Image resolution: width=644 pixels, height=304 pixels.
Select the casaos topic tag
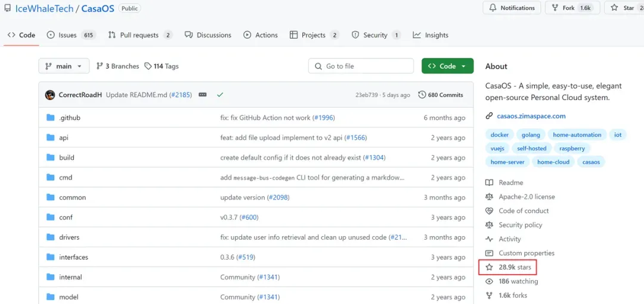tap(591, 162)
